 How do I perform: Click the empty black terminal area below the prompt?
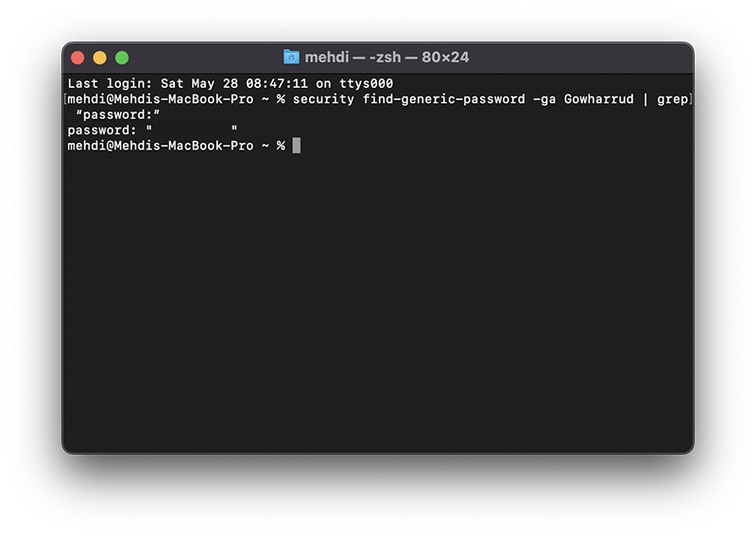click(378, 299)
